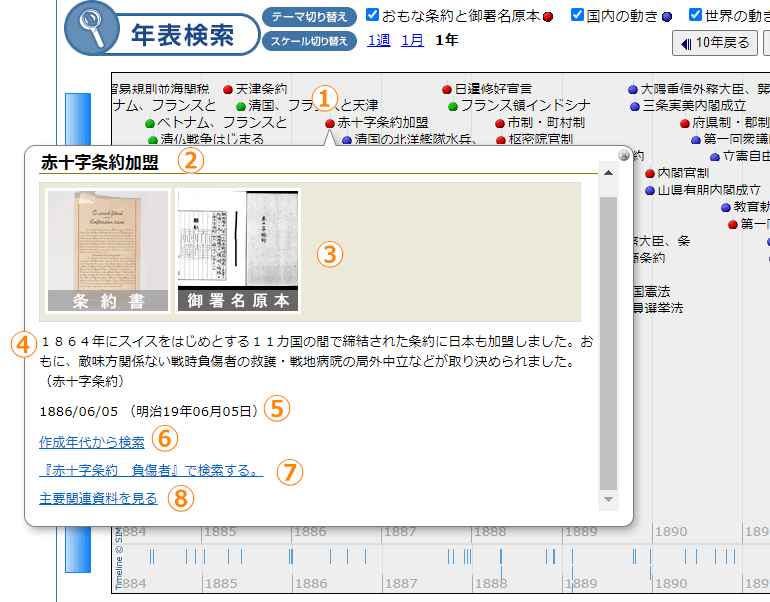Screen dimensions: 770x602
Task: Switch the timeline scale to 1週
Action: tap(378, 40)
